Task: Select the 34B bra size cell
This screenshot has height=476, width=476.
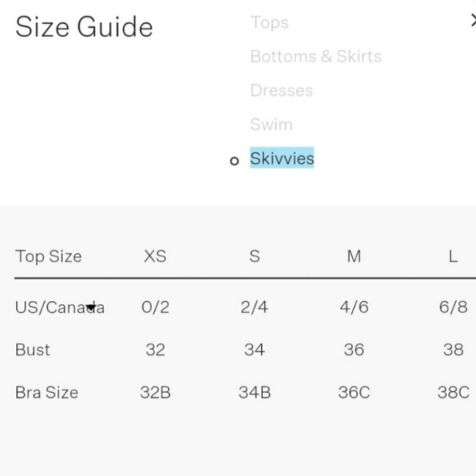Action: [255, 393]
